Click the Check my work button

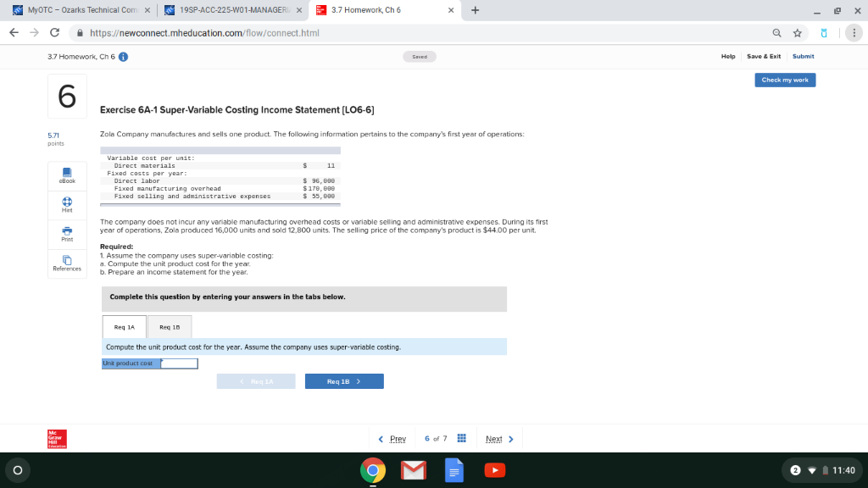pos(785,80)
